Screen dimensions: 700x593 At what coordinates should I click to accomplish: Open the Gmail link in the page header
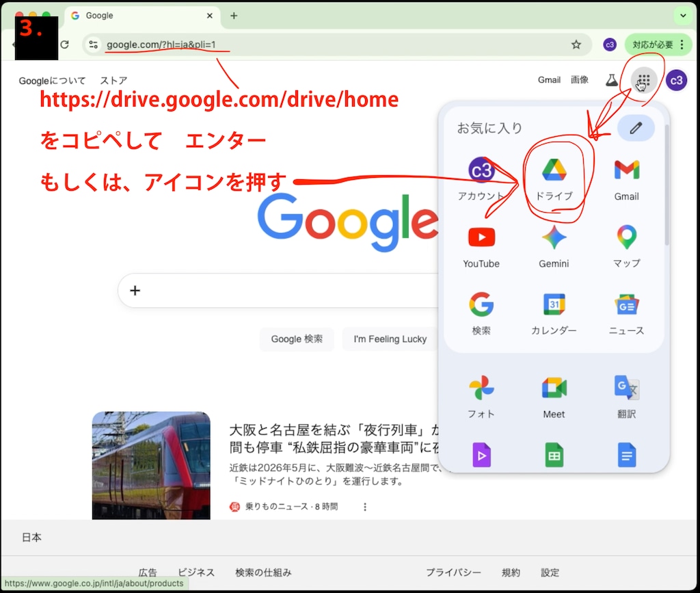549,80
